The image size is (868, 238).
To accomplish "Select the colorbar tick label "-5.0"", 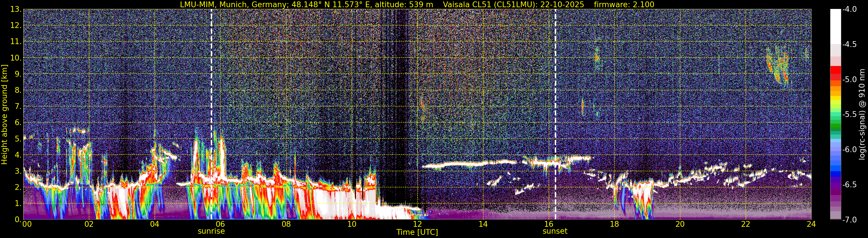I will tap(849, 80).
